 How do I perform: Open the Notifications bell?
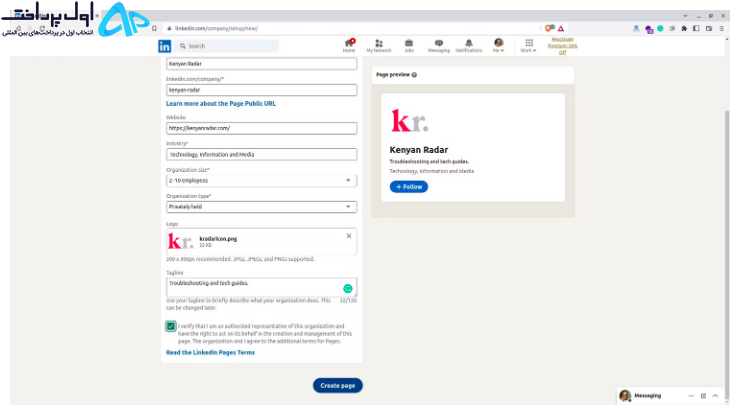click(x=468, y=46)
